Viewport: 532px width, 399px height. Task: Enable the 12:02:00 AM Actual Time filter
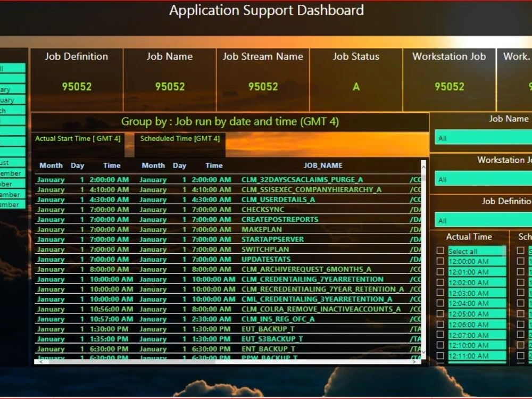coord(440,282)
